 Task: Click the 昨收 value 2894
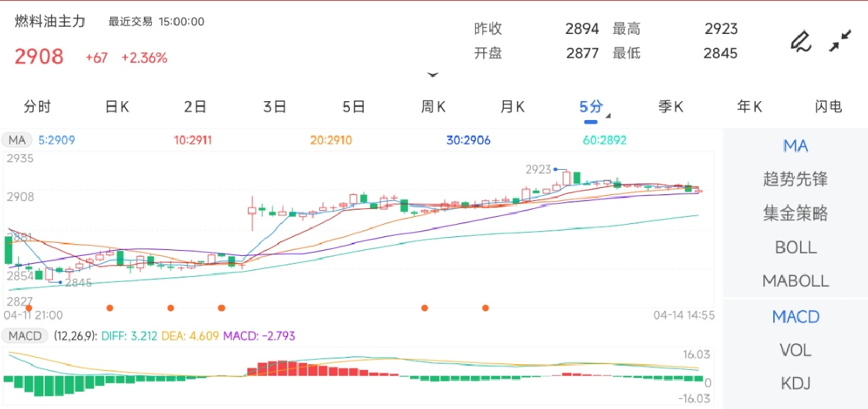pos(582,29)
